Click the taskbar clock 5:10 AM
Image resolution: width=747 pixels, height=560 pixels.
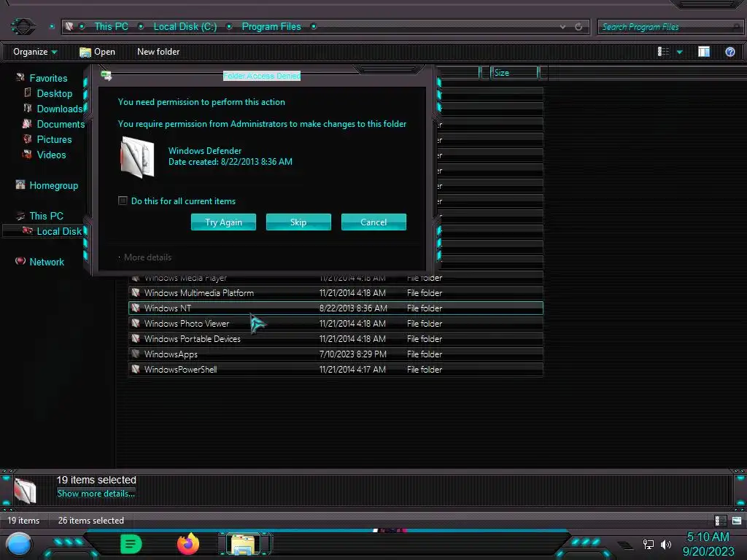708,537
